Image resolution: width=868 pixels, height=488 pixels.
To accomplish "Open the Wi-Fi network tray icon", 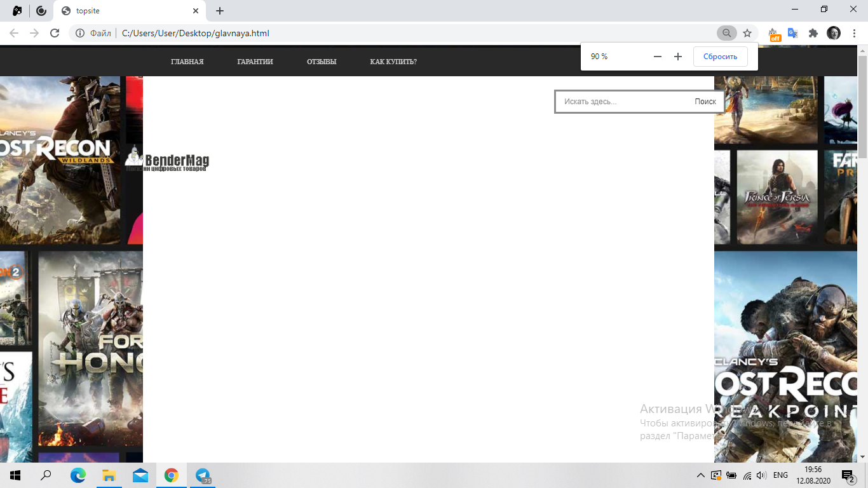I will click(747, 475).
